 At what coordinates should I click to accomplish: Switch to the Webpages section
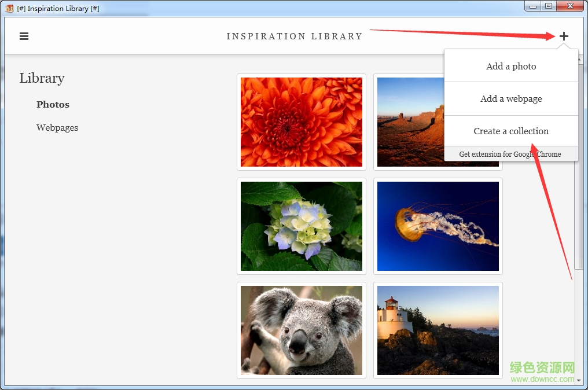coord(57,127)
